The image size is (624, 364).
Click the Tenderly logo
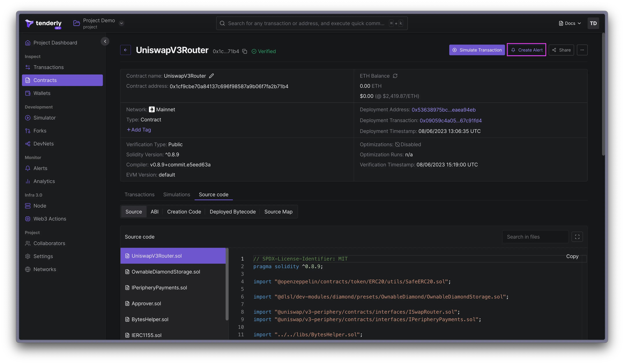coord(43,24)
